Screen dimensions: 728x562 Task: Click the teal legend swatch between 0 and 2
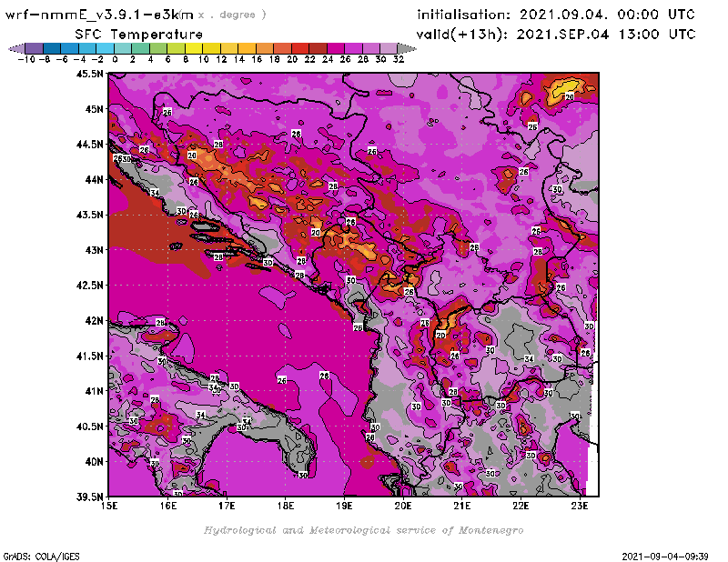[x=123, y=48]
